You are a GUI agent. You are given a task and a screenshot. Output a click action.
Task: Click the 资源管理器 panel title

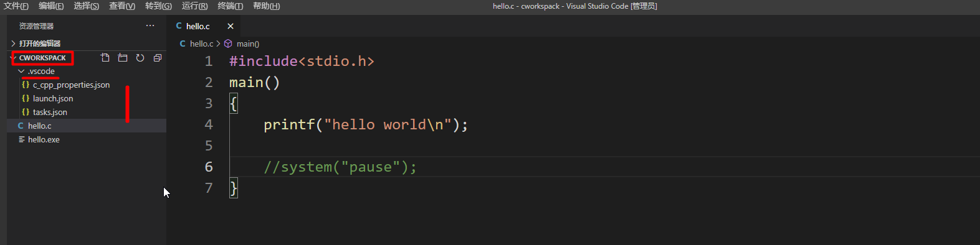[36, 26]
